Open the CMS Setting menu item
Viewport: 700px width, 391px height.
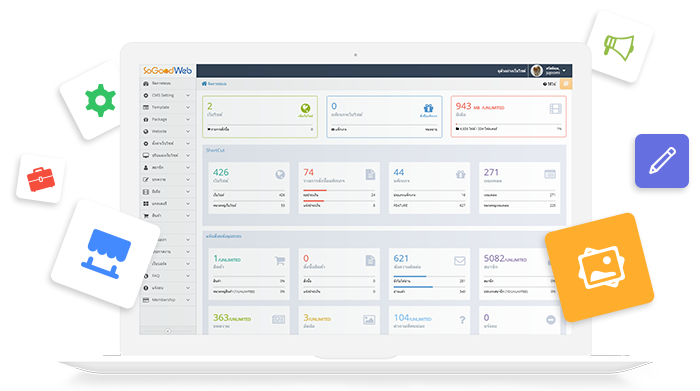(167, 95)
